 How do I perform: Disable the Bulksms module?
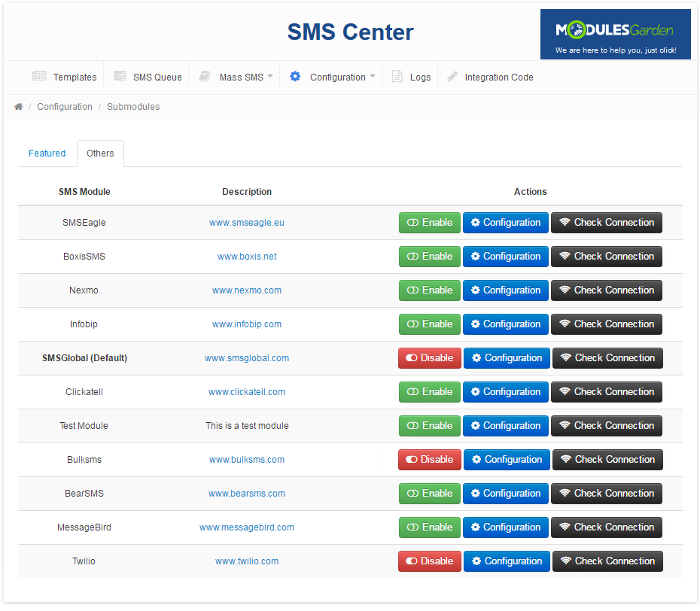(430, 460)
